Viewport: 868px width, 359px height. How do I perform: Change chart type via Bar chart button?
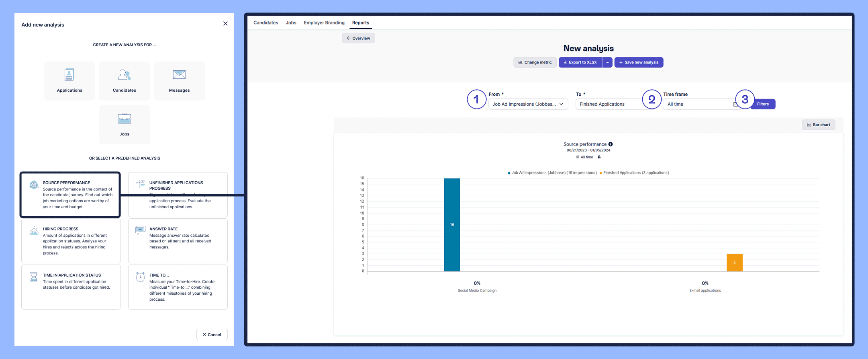[x=819, y=125]
